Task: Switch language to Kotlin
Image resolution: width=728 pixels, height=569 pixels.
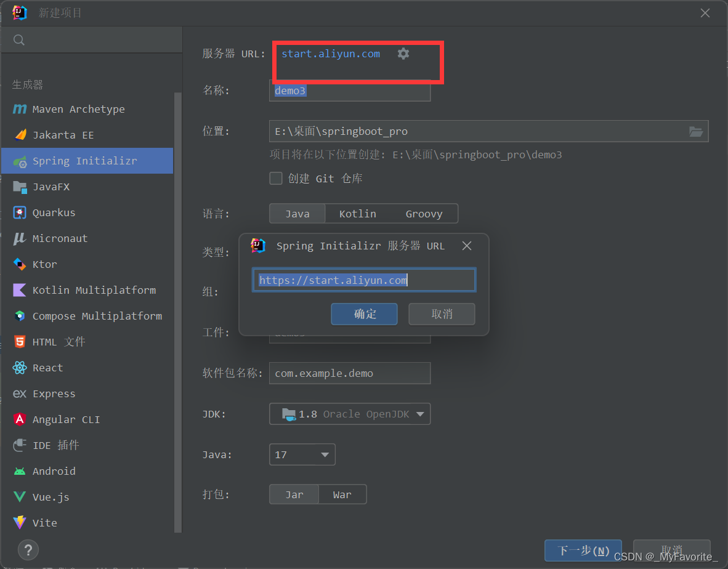Action: [357, 213]
